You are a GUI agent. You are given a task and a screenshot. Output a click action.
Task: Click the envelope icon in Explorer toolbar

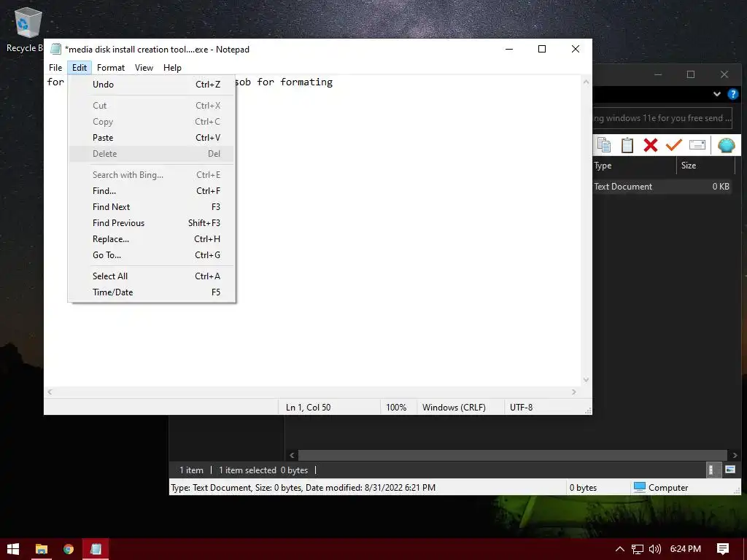[697, 145]
